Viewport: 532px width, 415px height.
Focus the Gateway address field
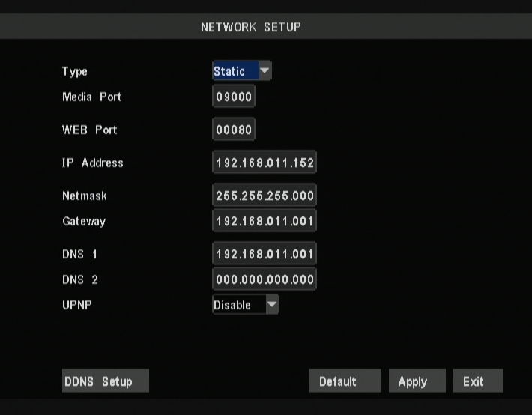point(264,222)
